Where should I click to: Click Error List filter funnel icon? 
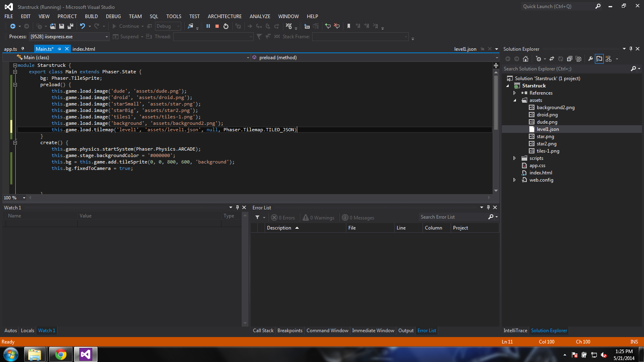[257, 217]
